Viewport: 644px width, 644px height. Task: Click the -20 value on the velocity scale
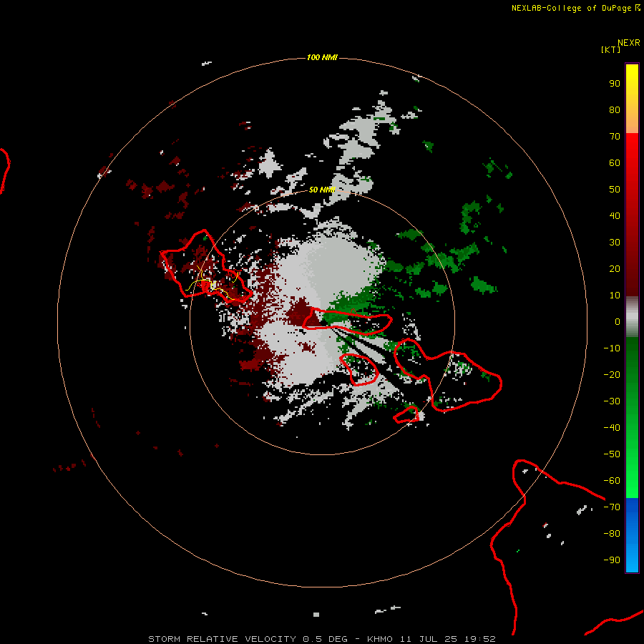coord(612,375)
